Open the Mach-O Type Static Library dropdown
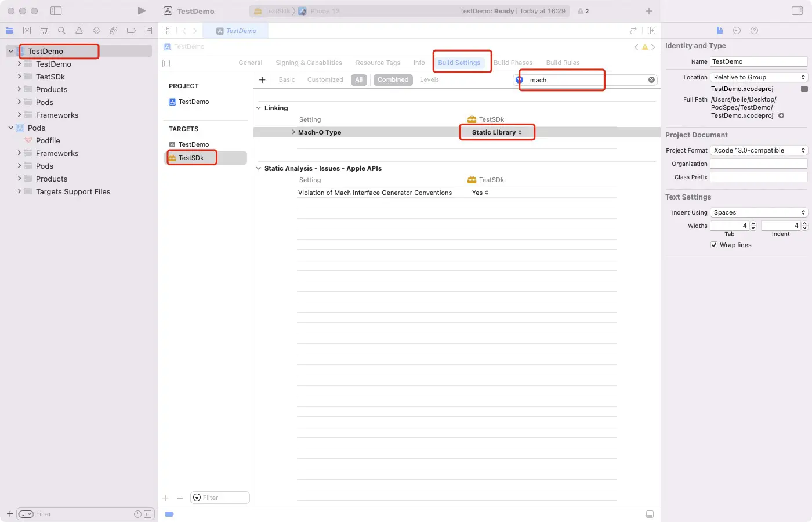This screenshot has width=812, height=522. 496,132
